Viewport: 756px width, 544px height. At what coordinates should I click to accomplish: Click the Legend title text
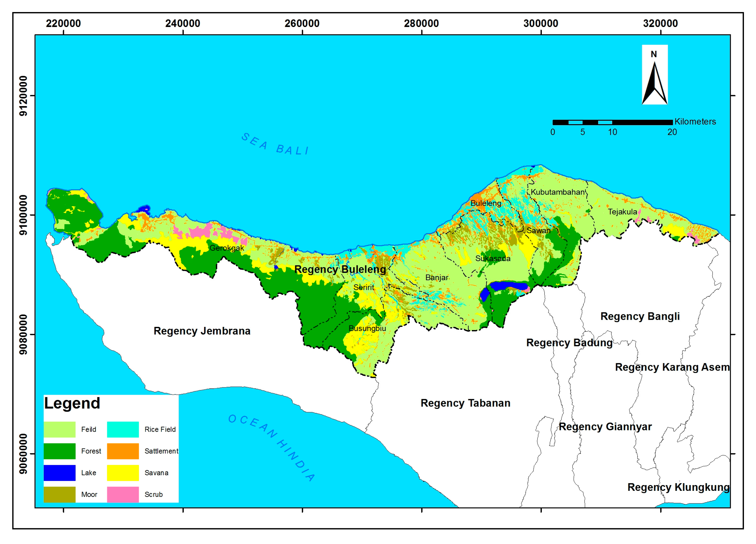point(72,403)
